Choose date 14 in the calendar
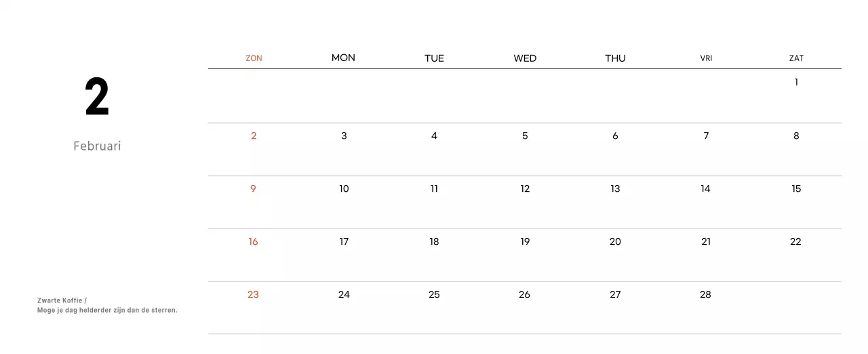 (x=705, y=189)
